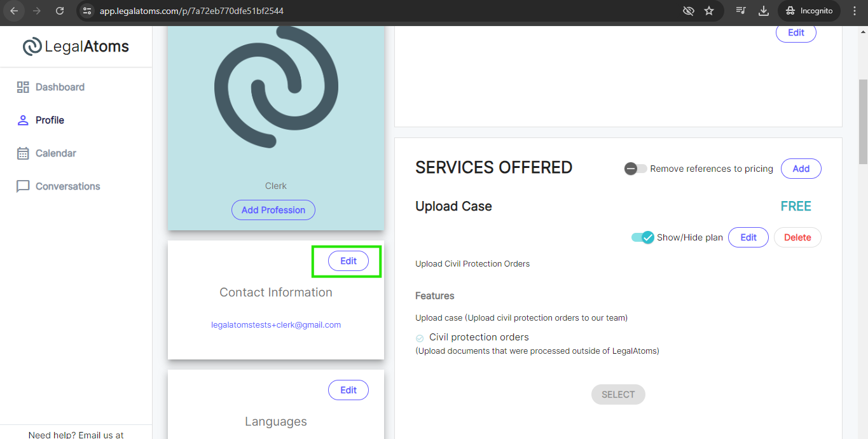868x439 pixels.
Task: Click the Calendar icon in sidebar
Action: coord(23,153)
